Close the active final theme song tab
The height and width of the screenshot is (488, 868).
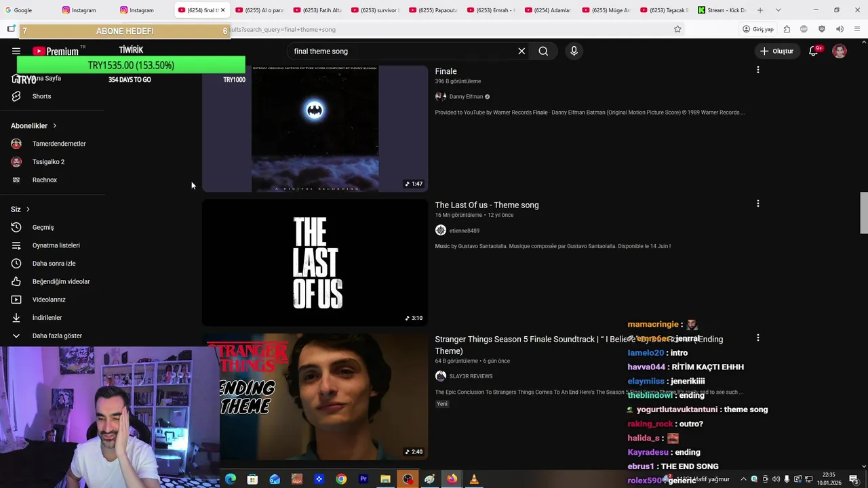tap(222, 10)
